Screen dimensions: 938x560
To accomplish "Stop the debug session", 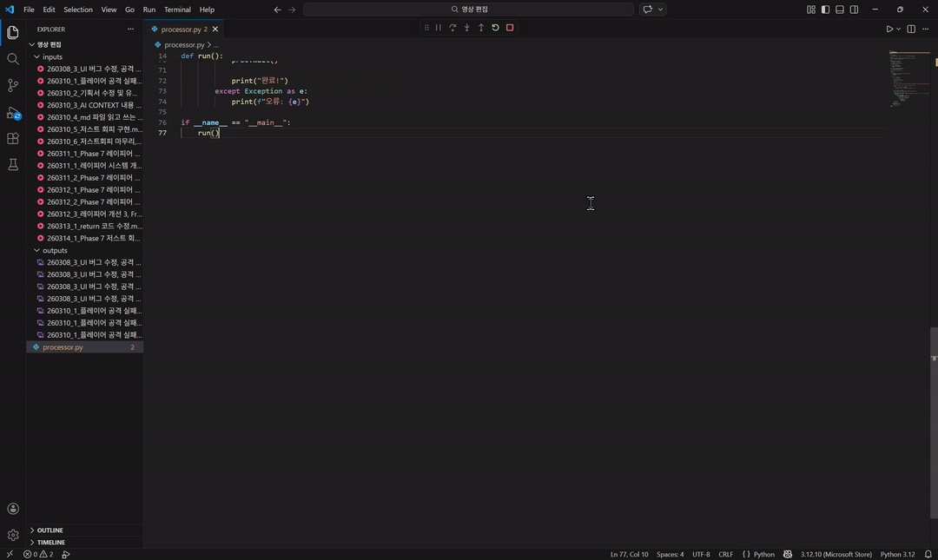I will coord(510,28).
